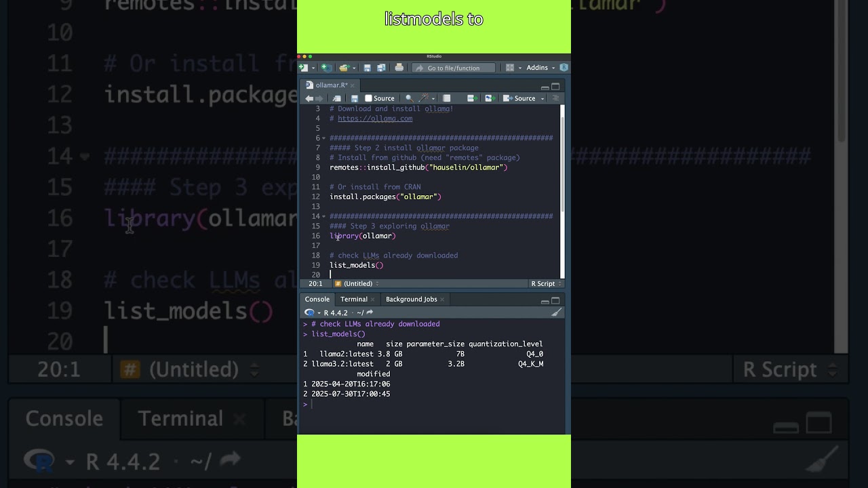The height and width of the screenshot is (488, 868).
Task: Click the Print document icon
Action: (x=399, y=68)
